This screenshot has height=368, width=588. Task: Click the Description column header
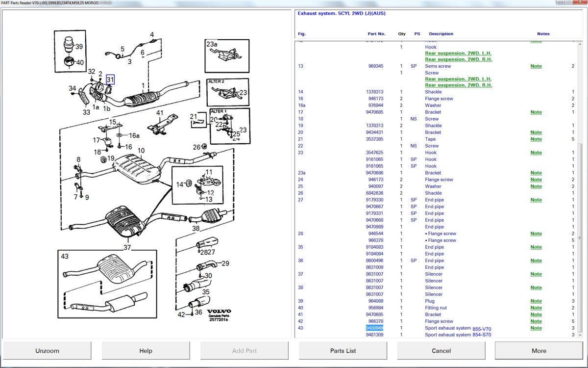[x=441, y=34]
